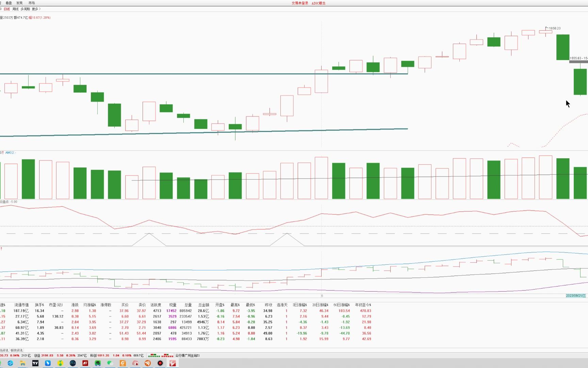Select table cell 187.19亿
Viewport: 588px width, 368px height.
(21, 311)
